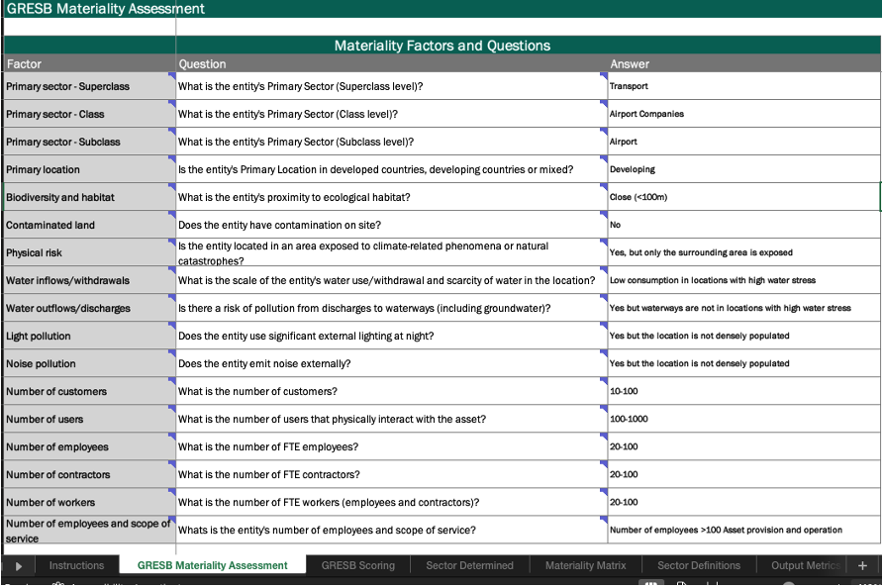884x588 pixels.
Task: Click the 'Number of employees' factor cell
Action: pyautogui.click(x=90, y=446)
